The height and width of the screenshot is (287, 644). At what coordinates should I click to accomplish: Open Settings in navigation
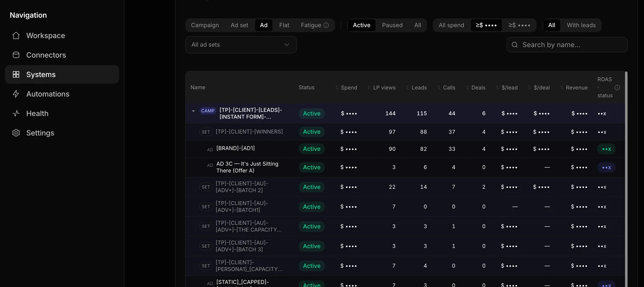62,133
